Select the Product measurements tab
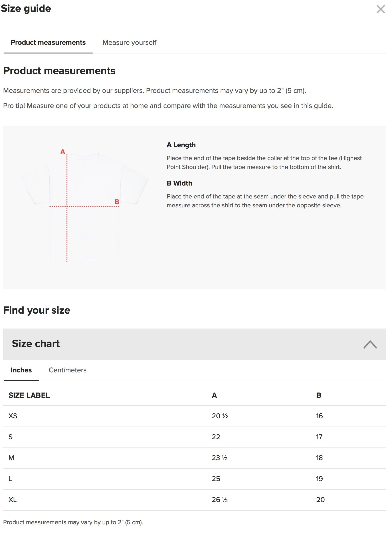 (48, 43)
